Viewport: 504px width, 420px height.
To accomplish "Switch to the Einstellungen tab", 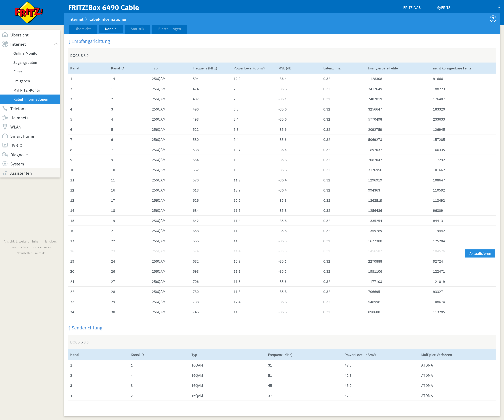I will click(x=169, y=29).
